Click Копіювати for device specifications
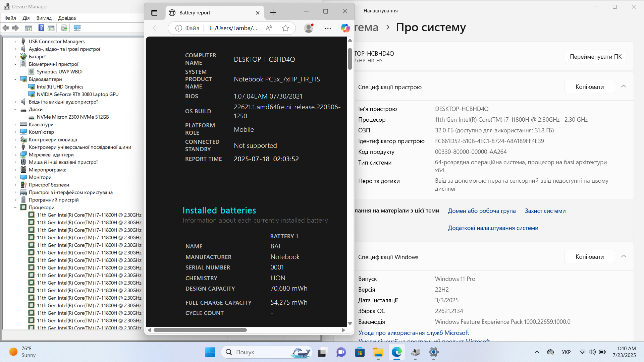Viewport: 644px width, 362px height. [590, 87]
